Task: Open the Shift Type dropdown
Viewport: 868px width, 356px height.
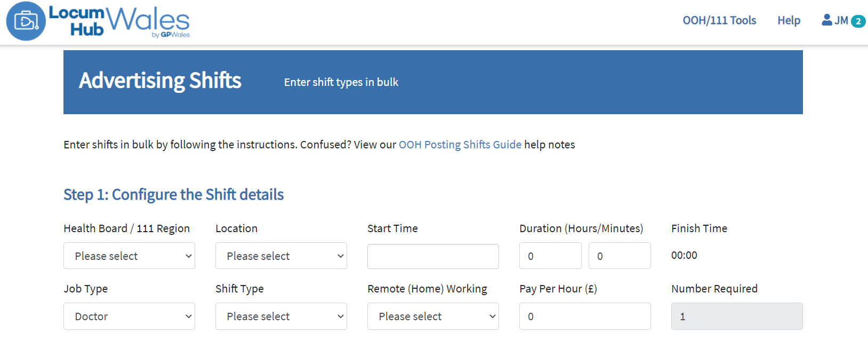Action: pos(281,317)
